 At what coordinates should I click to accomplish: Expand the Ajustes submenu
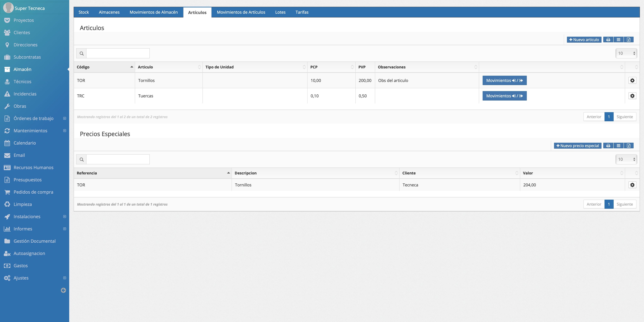64,278
